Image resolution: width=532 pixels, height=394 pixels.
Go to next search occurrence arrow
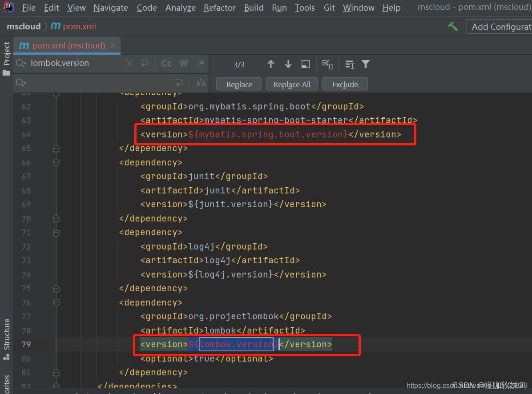(x=288, y=64)
